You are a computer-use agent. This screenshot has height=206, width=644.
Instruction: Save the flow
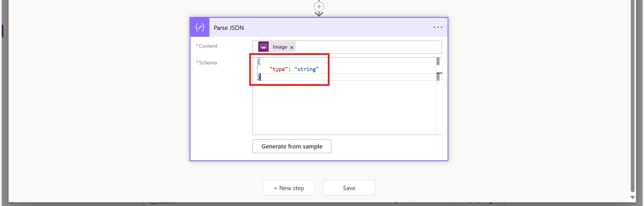point(349,188)
